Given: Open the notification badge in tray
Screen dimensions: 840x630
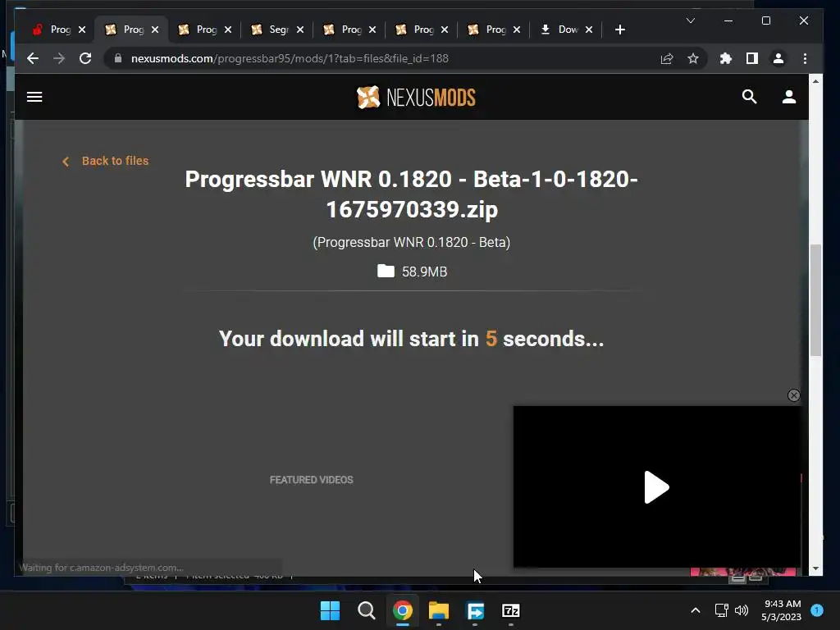Looking at the screenshot, I should coord(817,610).
